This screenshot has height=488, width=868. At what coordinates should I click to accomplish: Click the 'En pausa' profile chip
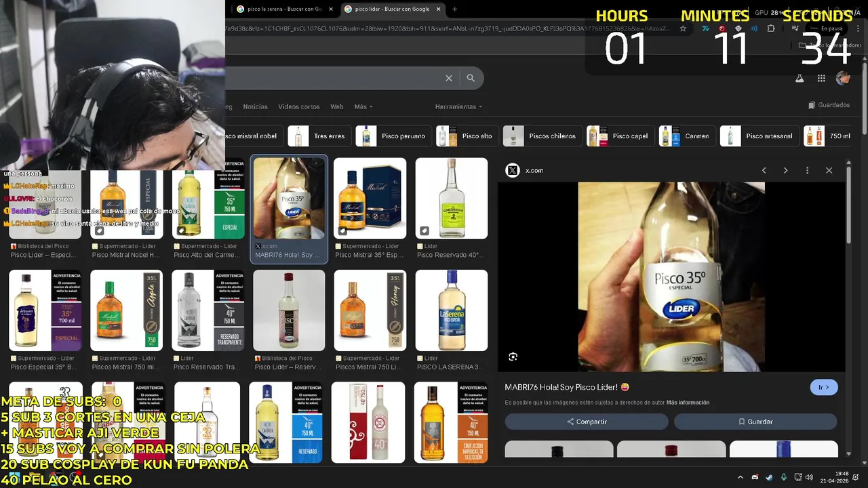(826, 28)
